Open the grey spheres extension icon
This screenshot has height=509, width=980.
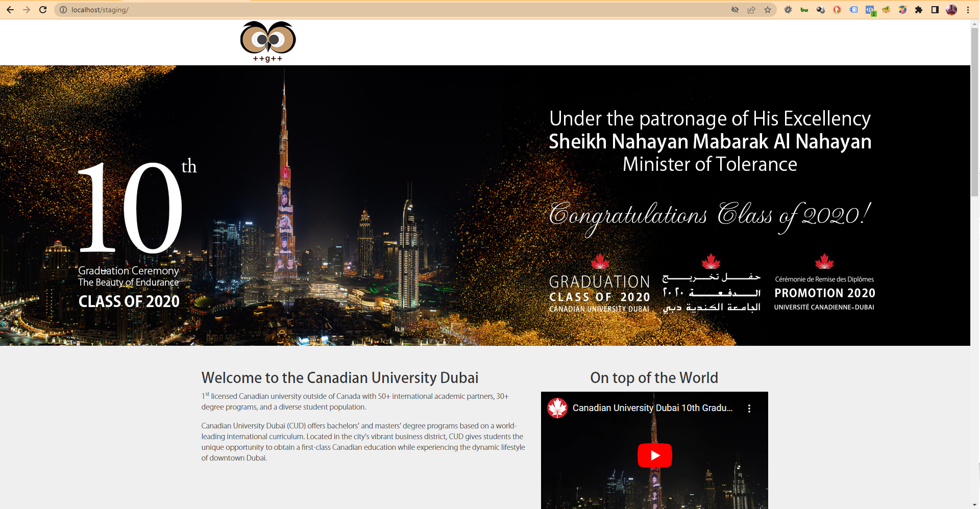click(x=821, y=10)
